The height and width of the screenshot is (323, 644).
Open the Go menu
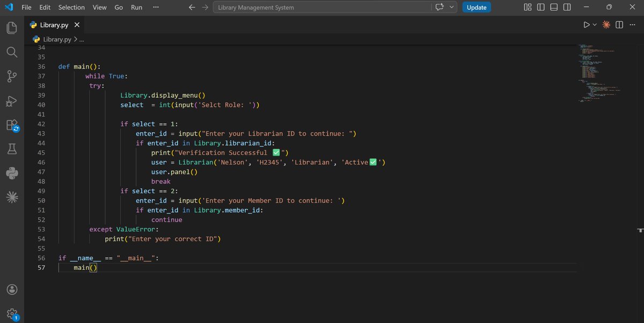[x=119, y=8]
